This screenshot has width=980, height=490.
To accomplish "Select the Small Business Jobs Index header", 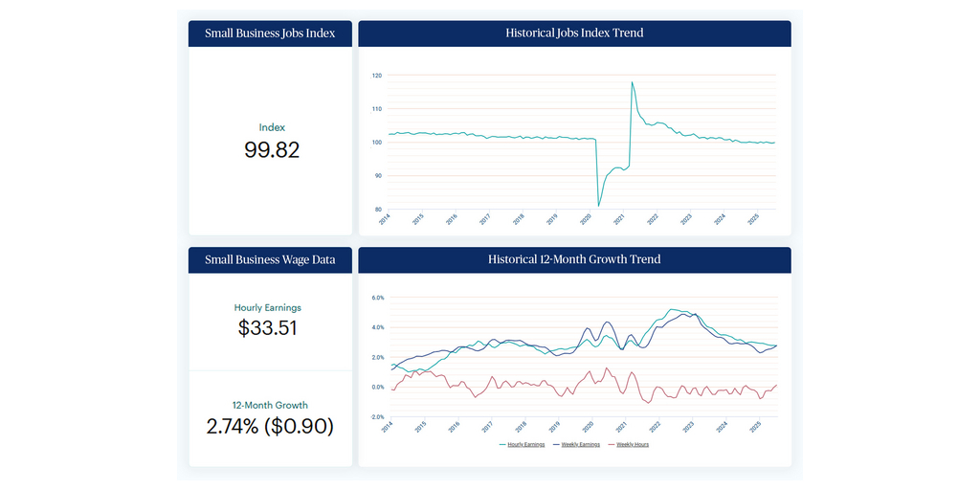I will coord(270,33).
